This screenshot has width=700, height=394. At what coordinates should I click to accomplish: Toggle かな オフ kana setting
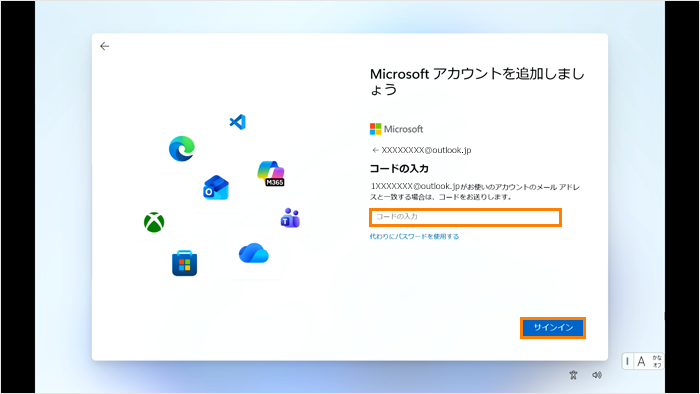(657, 361)
